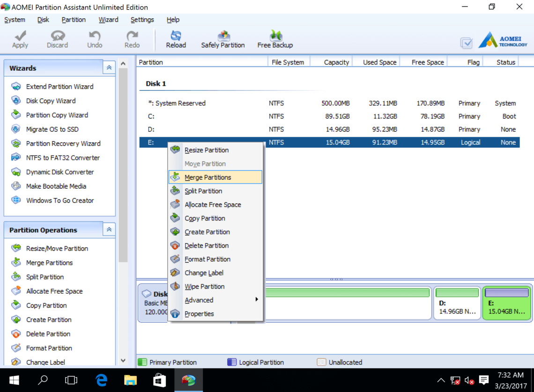This screenshot has height=392, width=534.
Task: Collapse the Wizards panel
Action: click(109, 68)
